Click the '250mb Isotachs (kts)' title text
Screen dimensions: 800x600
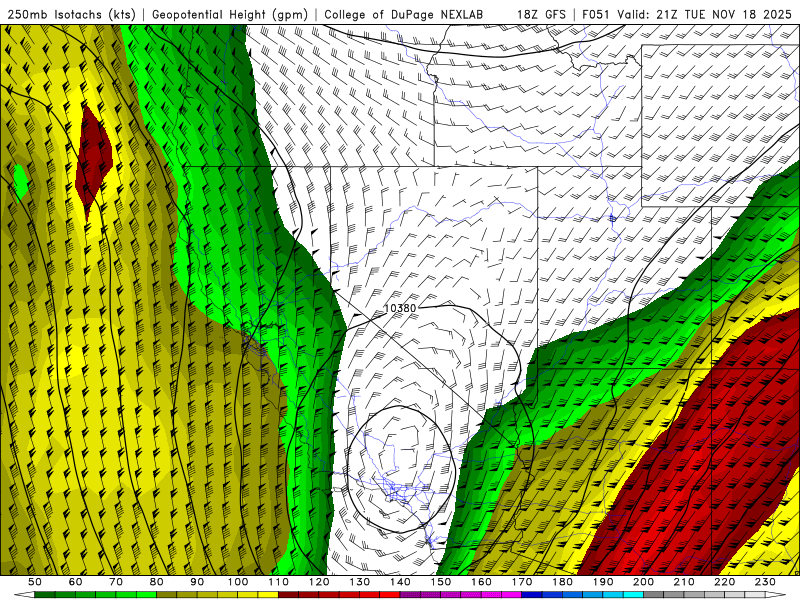[71, 15]
